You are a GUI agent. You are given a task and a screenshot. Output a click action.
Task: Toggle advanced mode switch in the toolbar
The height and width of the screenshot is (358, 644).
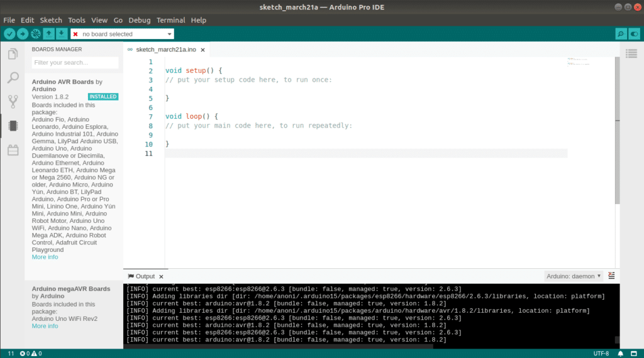[x=635, y=34]
